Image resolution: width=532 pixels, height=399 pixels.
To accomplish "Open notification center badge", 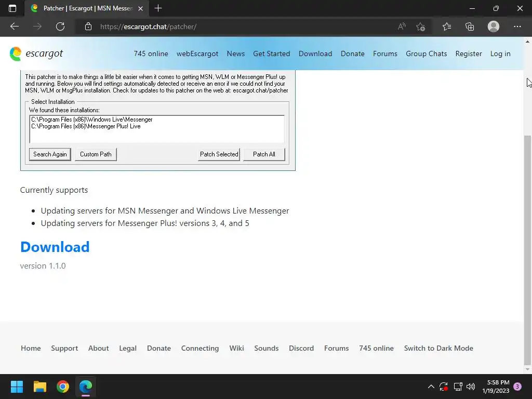I will tap(517, 387).
